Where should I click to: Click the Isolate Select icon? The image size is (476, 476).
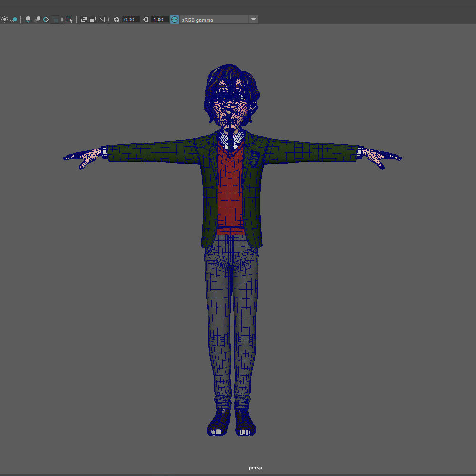coord(69,20)
